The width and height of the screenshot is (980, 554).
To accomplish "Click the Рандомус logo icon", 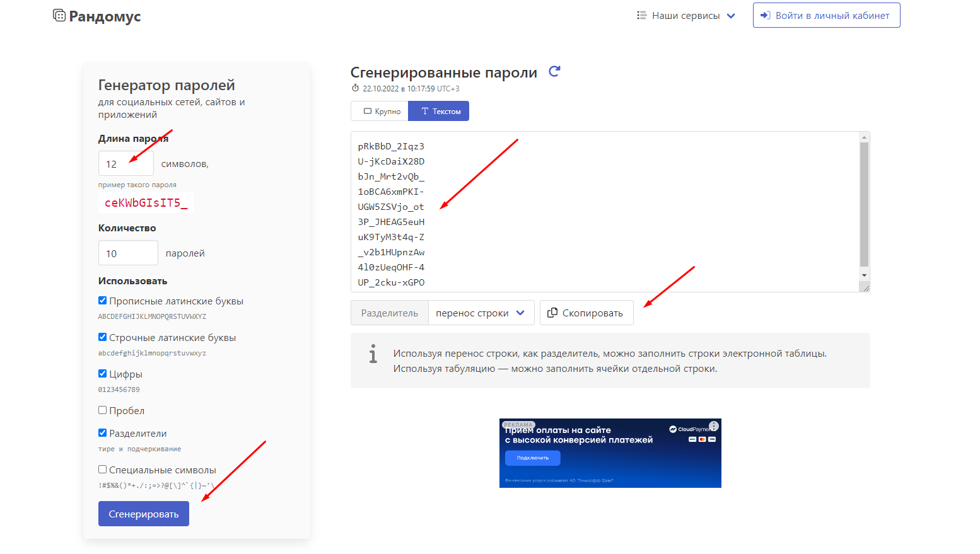I will [x=59, y=15].
